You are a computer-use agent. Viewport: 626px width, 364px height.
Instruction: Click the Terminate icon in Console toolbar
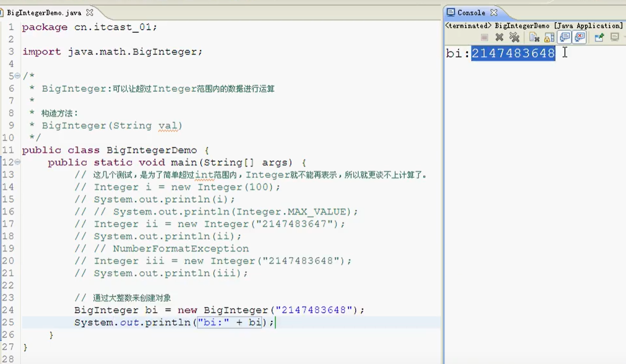click(x=485, y=37)
